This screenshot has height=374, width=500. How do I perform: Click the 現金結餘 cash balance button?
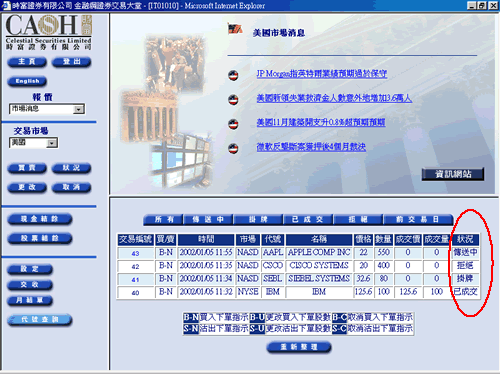(40, 219)
